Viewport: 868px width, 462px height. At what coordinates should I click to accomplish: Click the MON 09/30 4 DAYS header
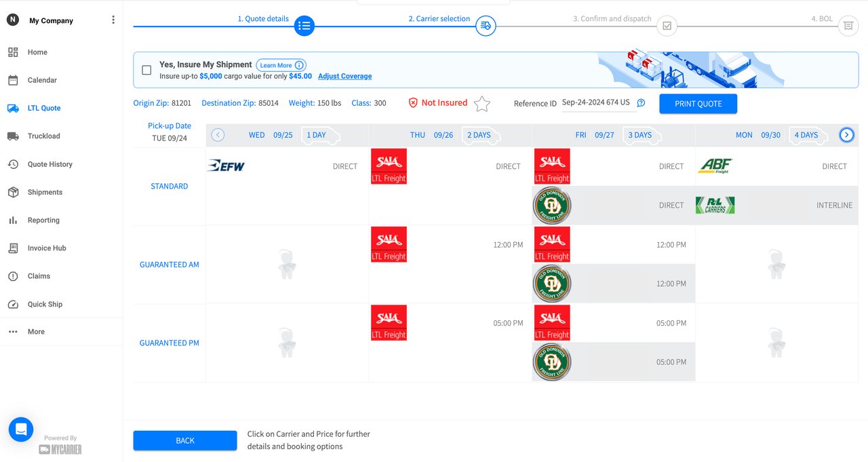[x=777, y=135]
